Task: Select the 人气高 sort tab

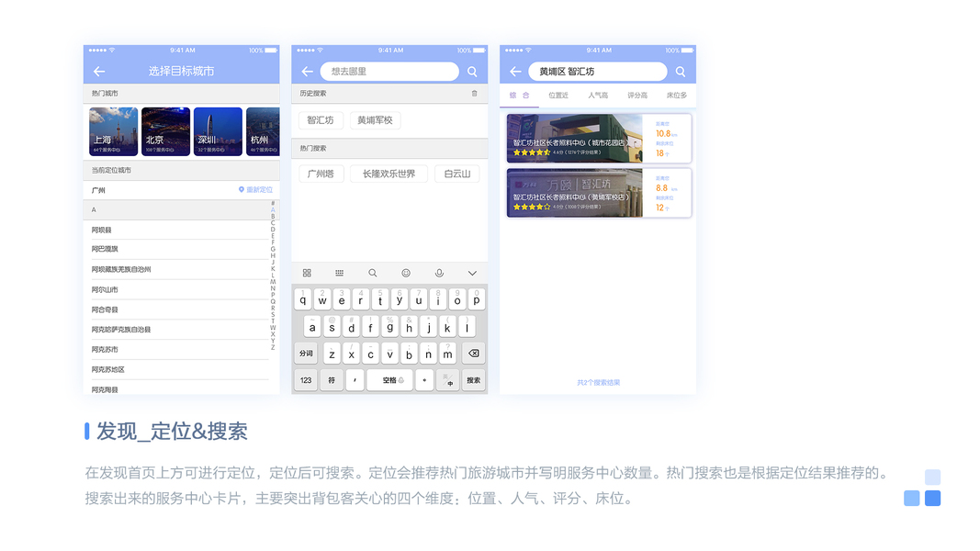Action: click(x=598, y=95)
